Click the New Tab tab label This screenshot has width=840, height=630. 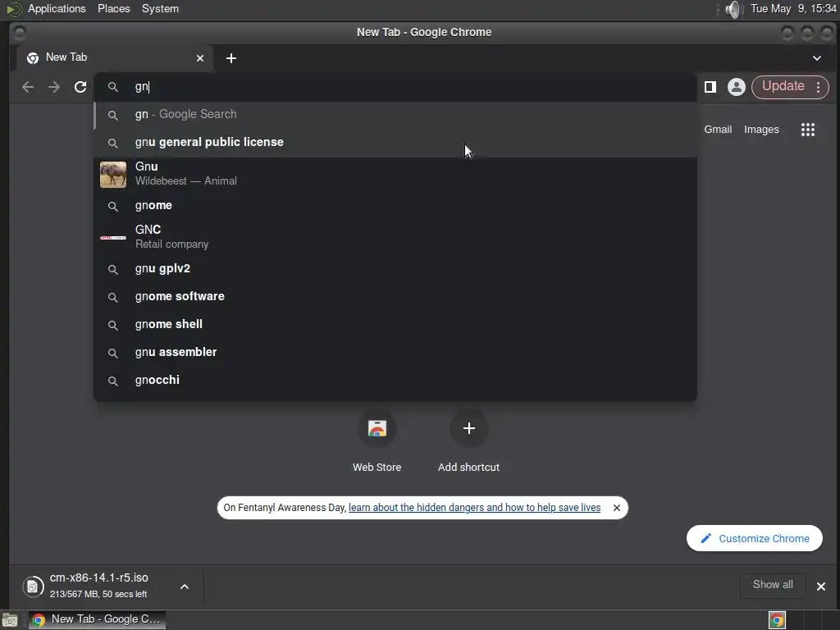(x=66, y=57)
